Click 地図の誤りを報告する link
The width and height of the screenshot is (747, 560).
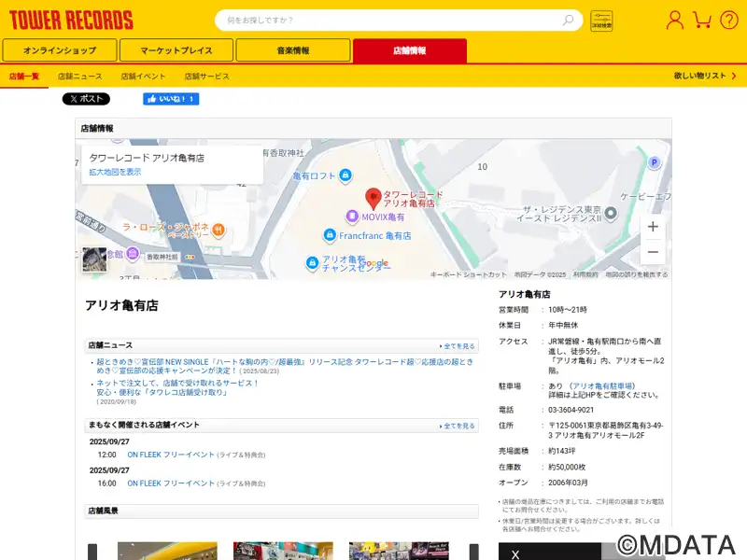click(637, 274)
